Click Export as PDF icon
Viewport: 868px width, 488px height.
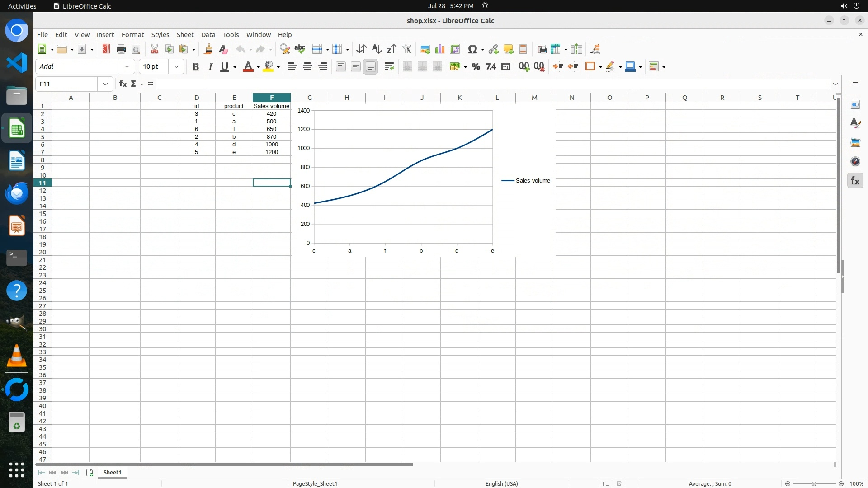[x=106, y=49]
